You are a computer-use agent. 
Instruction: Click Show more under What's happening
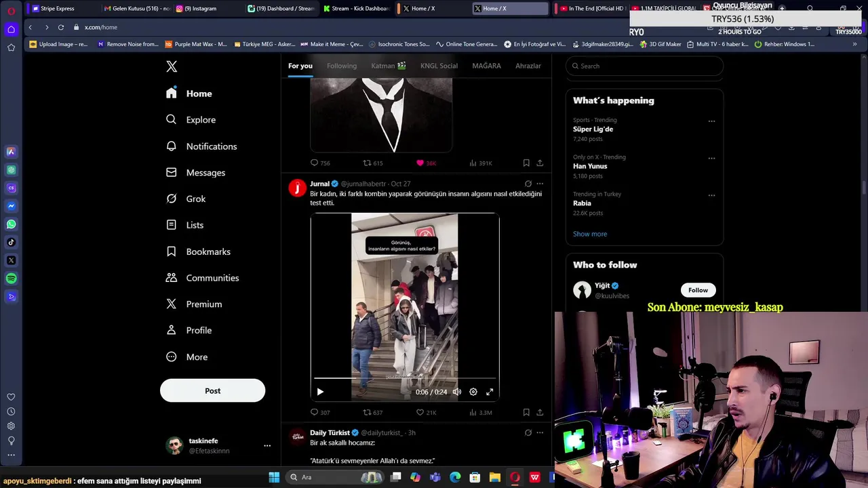click(x=590, y=234)
